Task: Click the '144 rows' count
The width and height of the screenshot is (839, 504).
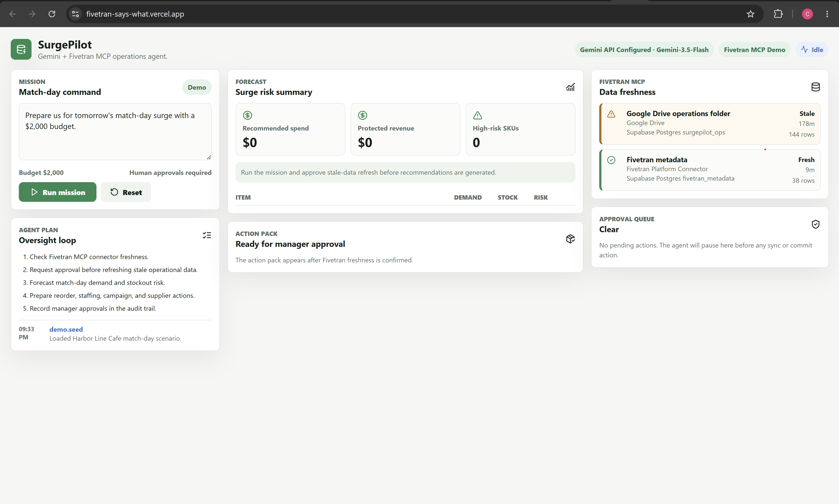Action: click(802, 134)
